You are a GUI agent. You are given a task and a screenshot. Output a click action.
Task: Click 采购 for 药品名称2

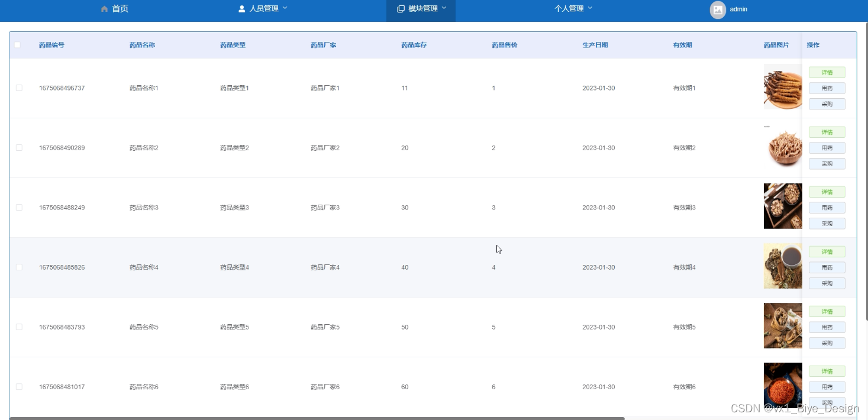827,164
